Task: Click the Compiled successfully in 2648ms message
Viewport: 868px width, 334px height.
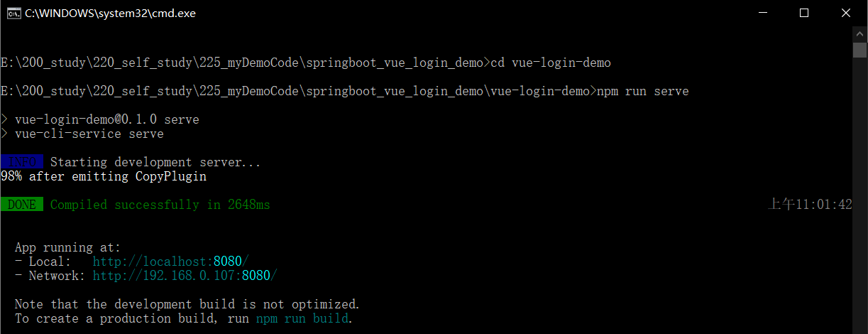Action: tap(160, 205)
